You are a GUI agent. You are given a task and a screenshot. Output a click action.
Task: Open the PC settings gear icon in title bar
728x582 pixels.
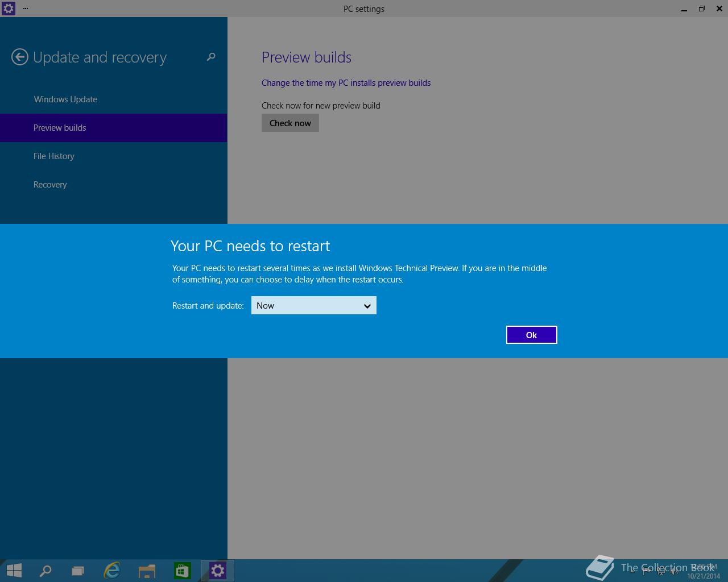tap(8, 9)
